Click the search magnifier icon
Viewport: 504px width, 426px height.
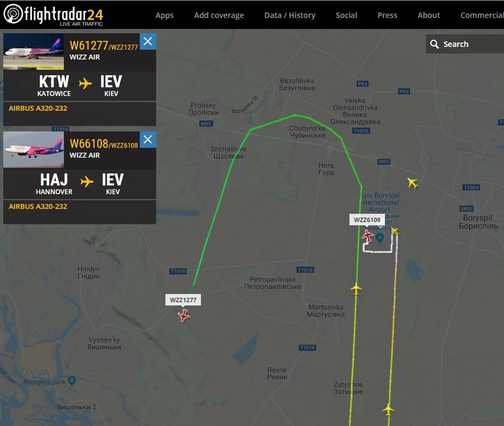click(434, 44)
